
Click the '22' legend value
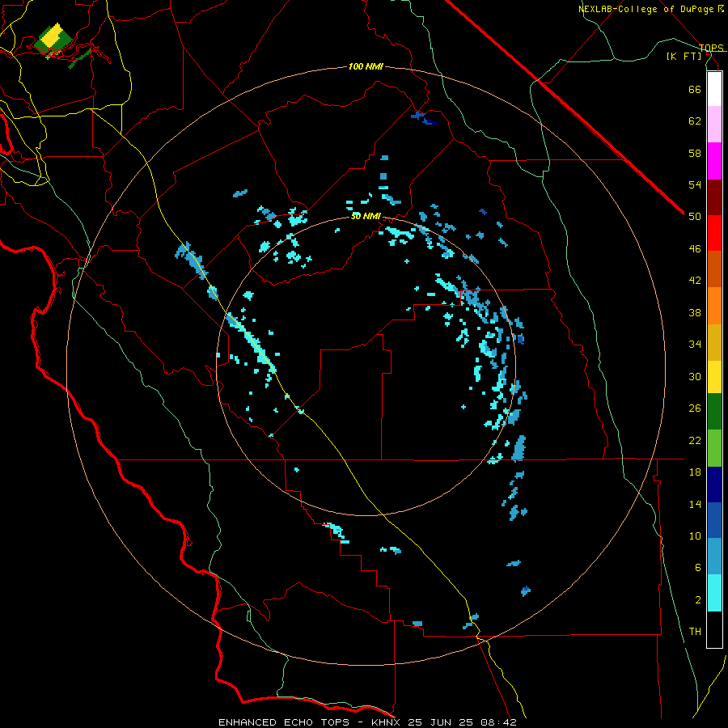coord(695,440)
